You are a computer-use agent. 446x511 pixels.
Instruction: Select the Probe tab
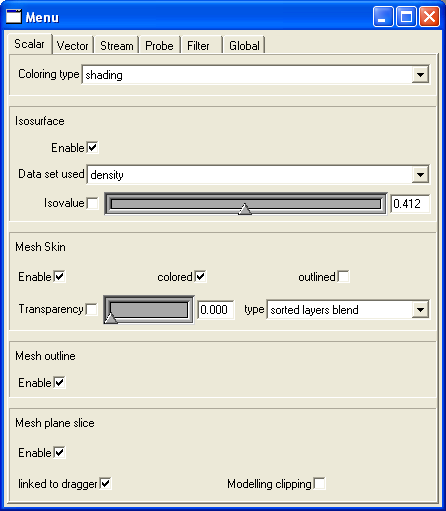point(159,45)
